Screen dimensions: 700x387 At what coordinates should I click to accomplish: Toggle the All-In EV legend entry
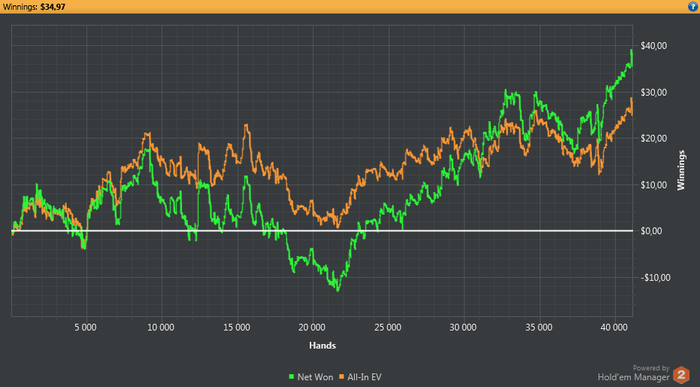point(361,377)
